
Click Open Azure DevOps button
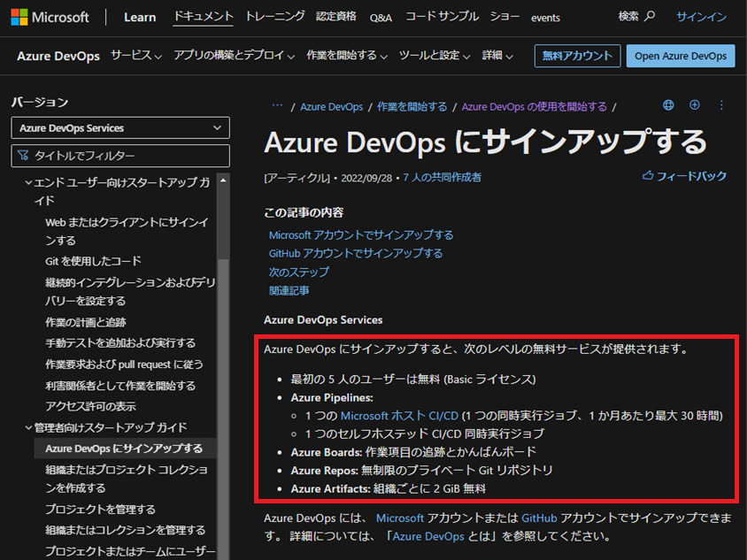(x=681, y=56)
